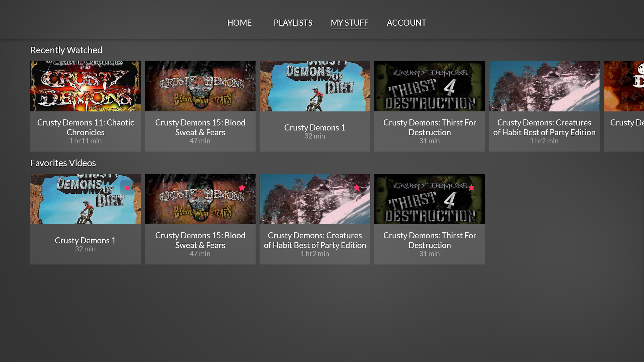This screenshot has width=644, height=362.
Task: Open the ACCOUNT page
Action: point(406,23)
